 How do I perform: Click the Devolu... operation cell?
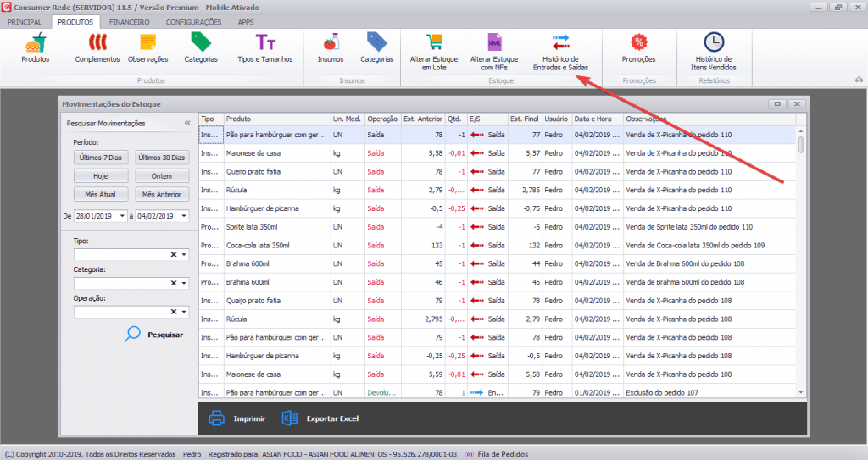pyautogui.click(x=382, y=392)
